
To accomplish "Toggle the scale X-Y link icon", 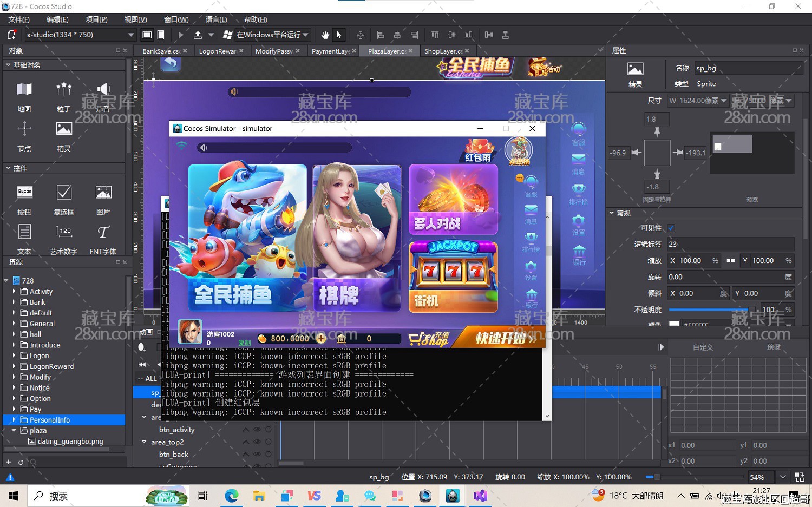I will click(730, 261).
